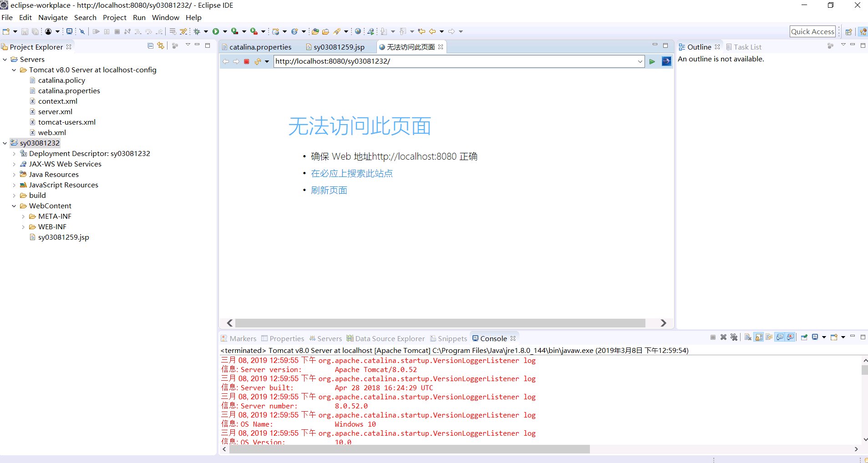The height and width of the screenshot is (463, 868).
Task: Collapse the Servers tree node
Action: 5,60
